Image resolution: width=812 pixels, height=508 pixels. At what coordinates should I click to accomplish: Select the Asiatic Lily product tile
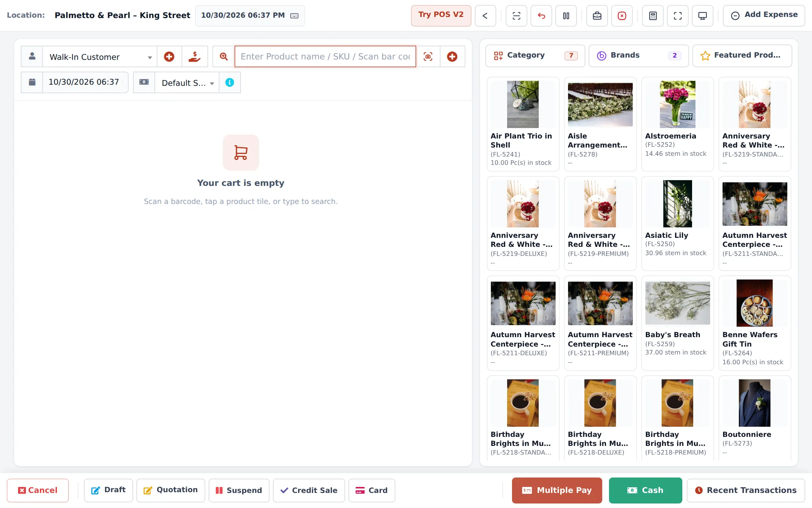(677, 224)
